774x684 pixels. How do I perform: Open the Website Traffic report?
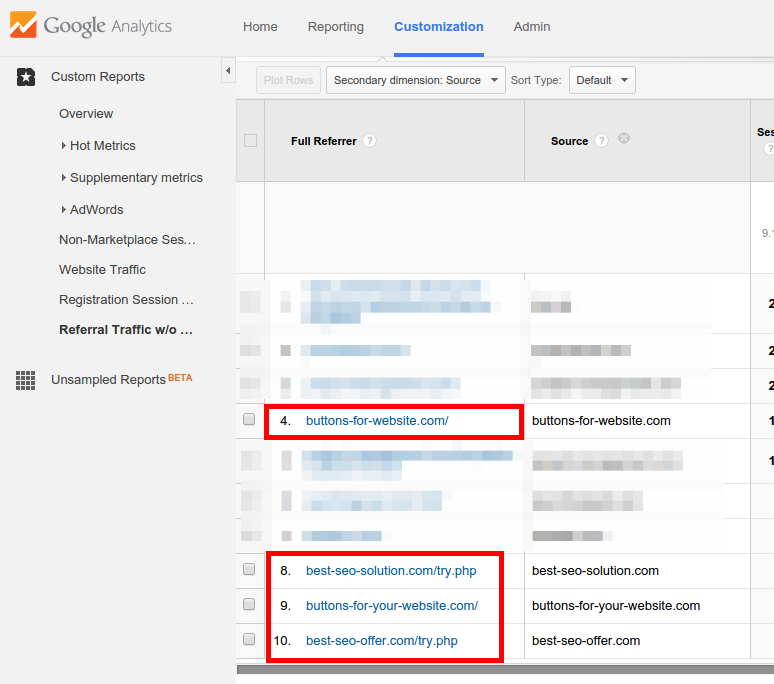pyautogui.click(x=102, y=270)
